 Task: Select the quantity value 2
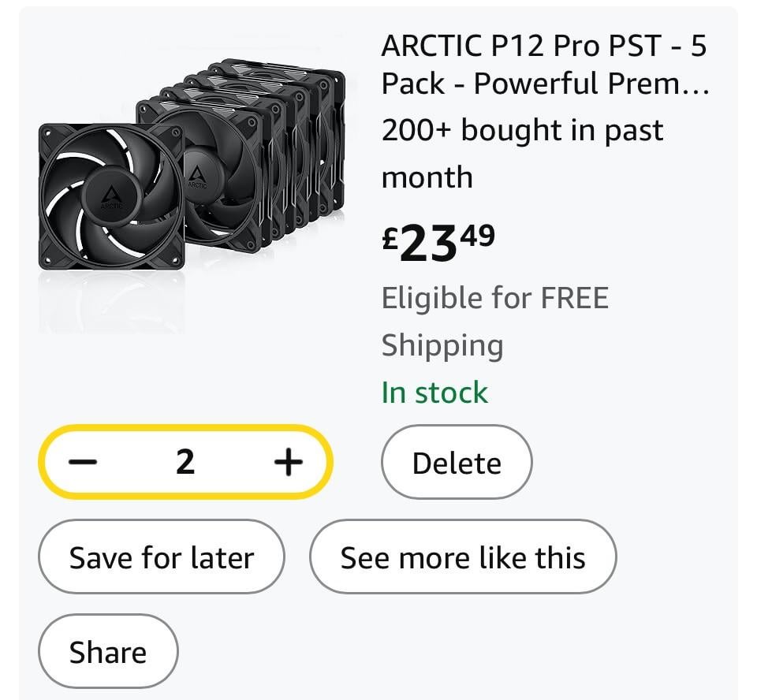pos(185,462)
